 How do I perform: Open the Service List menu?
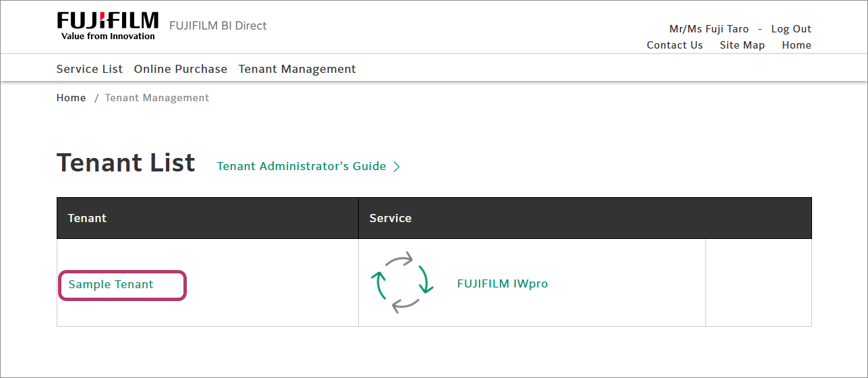coord(90,69)
